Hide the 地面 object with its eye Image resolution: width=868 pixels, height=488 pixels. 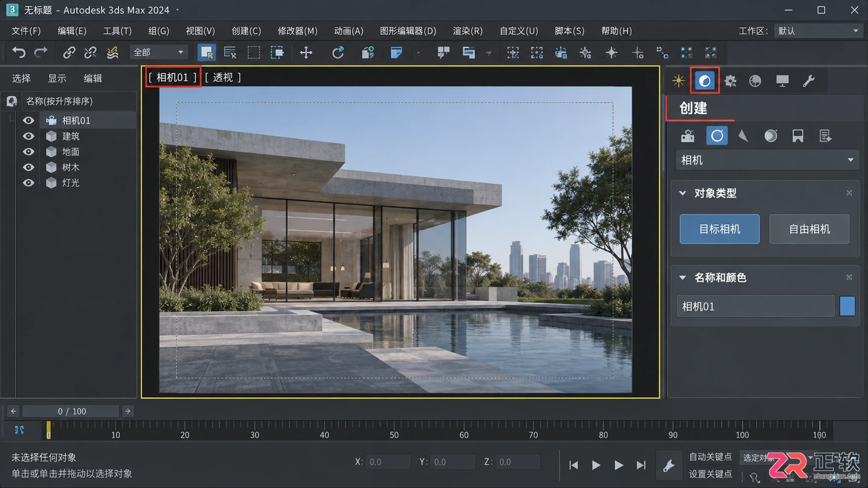coord(28,152)
